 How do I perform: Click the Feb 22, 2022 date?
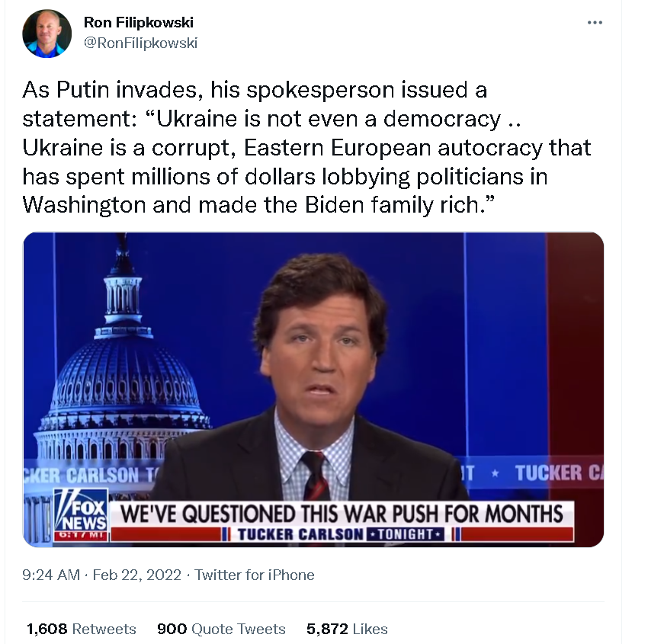point(136,575)
